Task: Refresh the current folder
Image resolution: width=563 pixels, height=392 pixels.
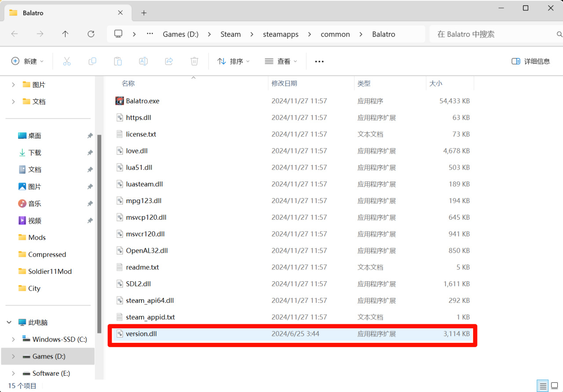Action: point(91,34)
